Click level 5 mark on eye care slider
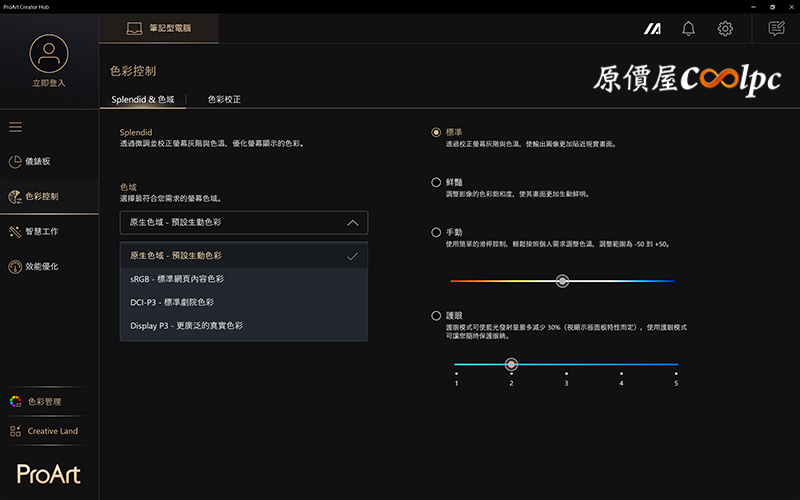 (x=676, y=379)
